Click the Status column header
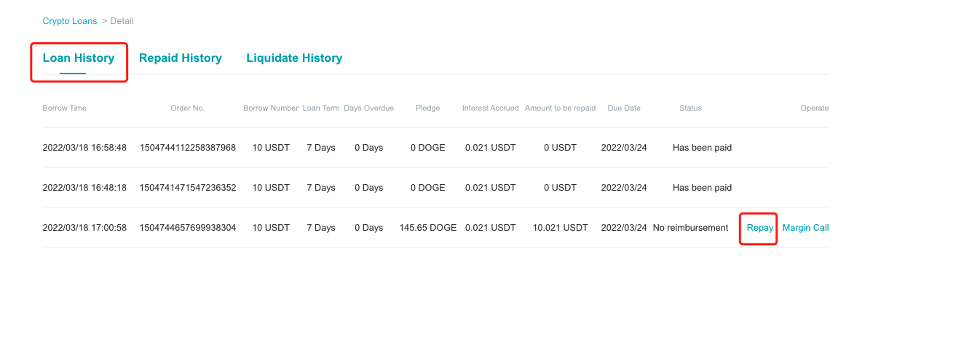980x337 pixels. click(690, 108)
